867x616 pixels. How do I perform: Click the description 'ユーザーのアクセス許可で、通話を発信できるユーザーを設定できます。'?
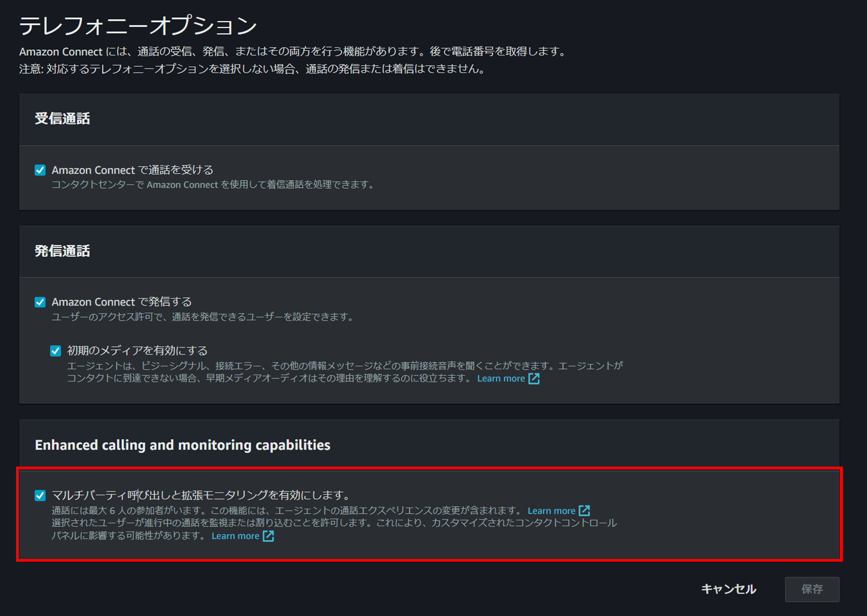click(x=203, y=317)
